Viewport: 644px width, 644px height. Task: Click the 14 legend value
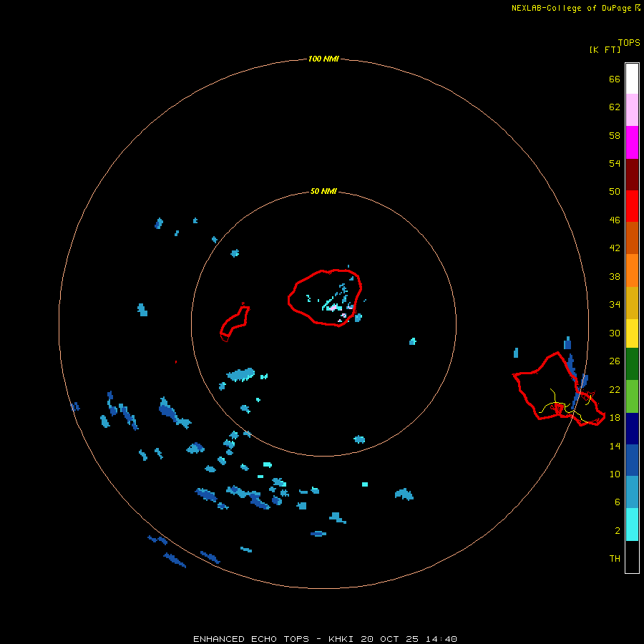[615, 446]
